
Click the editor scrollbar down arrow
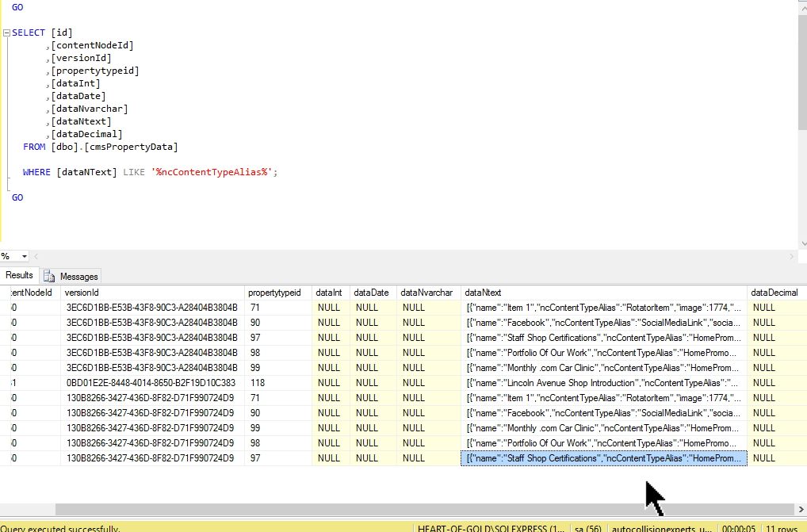click(801, 244)
